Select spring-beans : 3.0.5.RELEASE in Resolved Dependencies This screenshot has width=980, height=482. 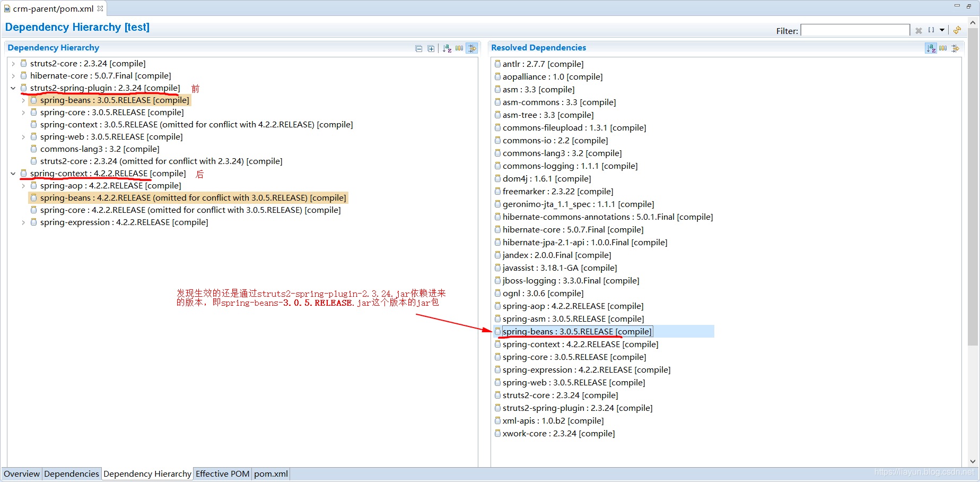[x=577, y=332]
